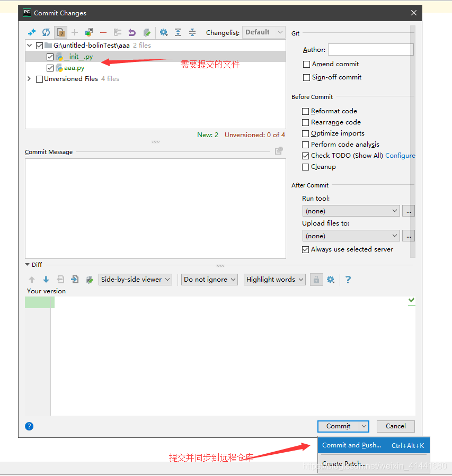Click the green checkmark in diff gutter
Image resolution: width=452 pixels, height=476 pixels.
coord(411,300)
